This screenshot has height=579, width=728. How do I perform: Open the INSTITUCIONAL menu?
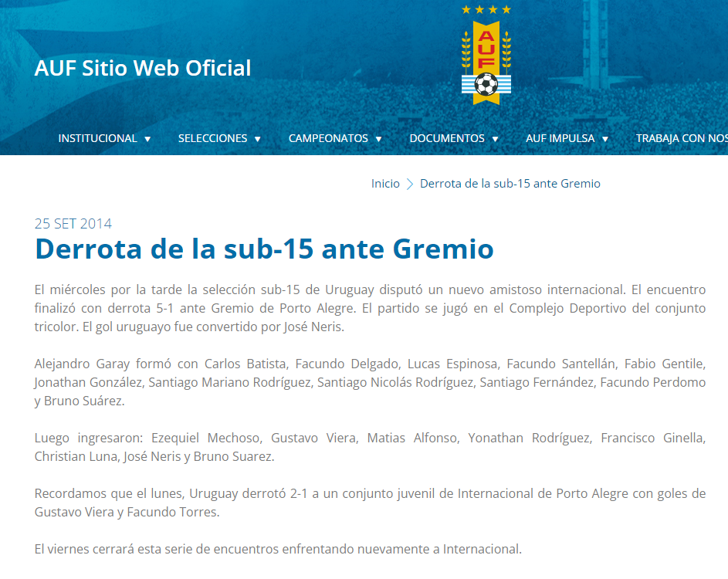pyautogui.click(x=97, y=138)
